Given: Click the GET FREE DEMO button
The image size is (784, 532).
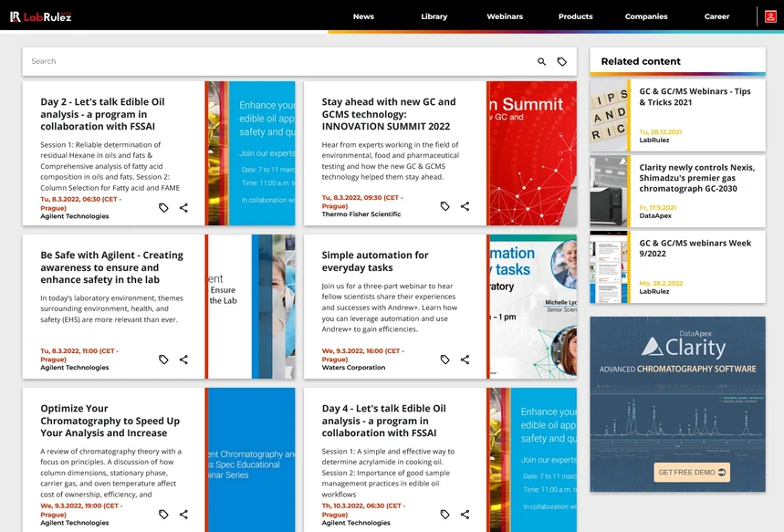Looking at the screenshot, I should (692, 472).
